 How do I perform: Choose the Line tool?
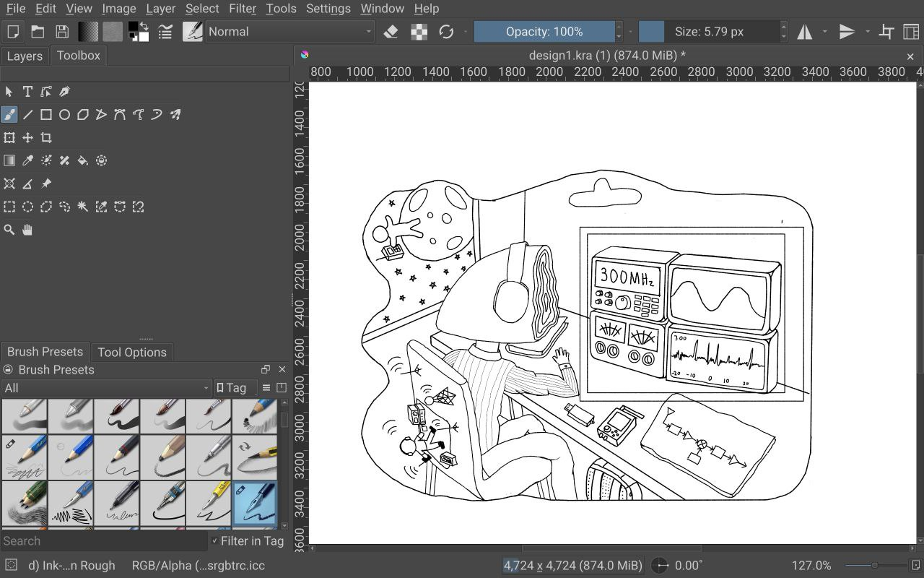[27, 114]
